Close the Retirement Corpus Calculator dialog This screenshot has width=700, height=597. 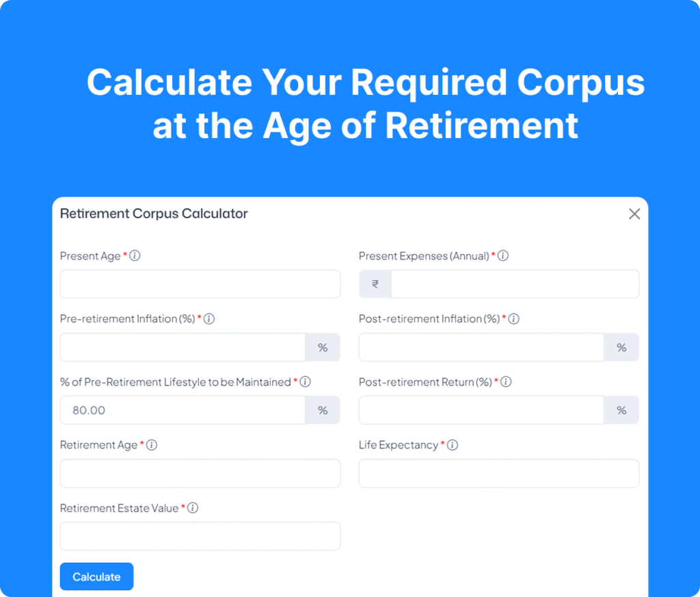(634, 214)
